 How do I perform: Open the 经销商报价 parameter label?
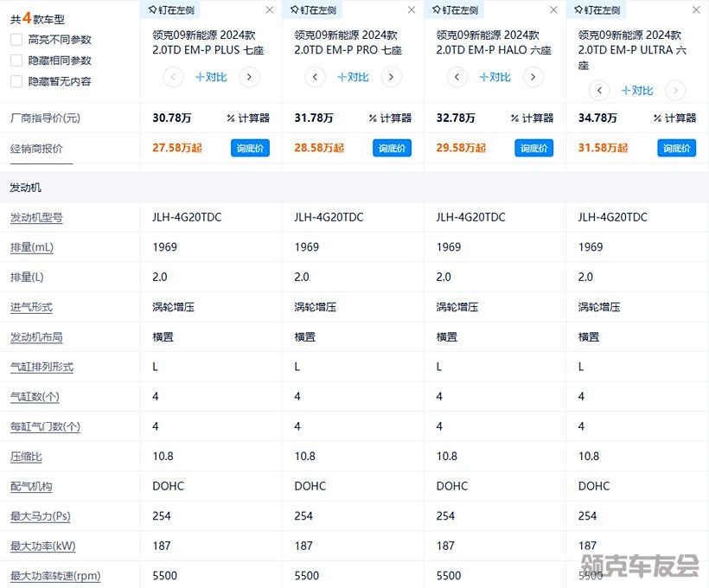coord(36,149)
